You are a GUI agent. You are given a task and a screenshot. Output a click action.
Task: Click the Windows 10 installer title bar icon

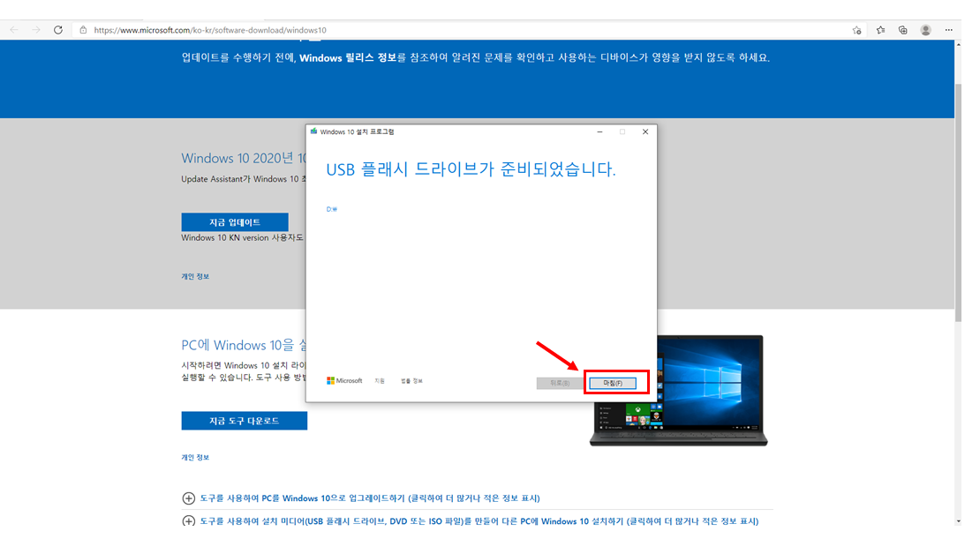(313, 131)
